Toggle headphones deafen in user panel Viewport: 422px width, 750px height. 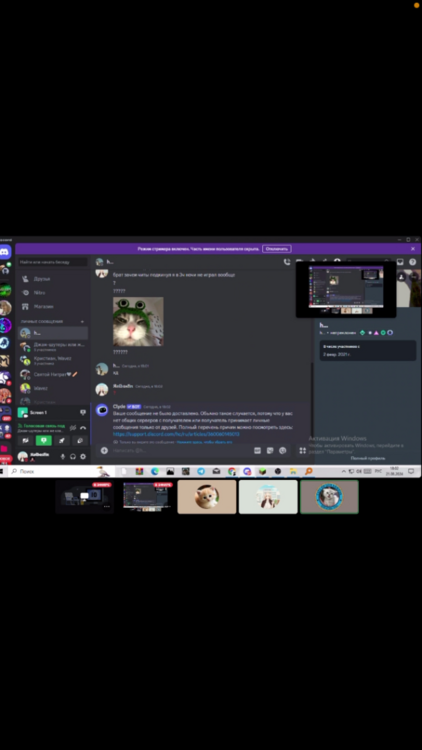[73, 457]
